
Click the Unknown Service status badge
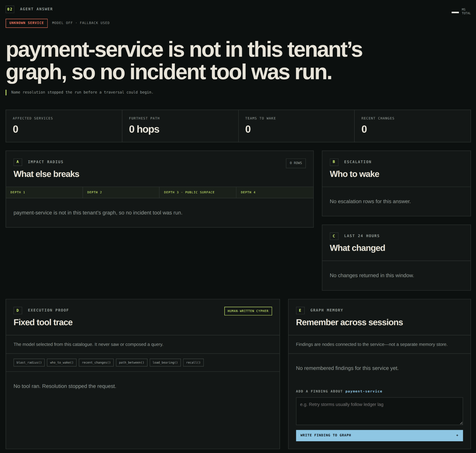[26, 23]
